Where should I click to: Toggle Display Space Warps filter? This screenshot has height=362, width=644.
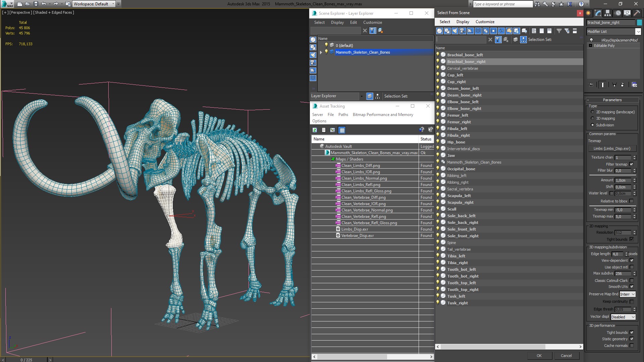coord(478,31)
